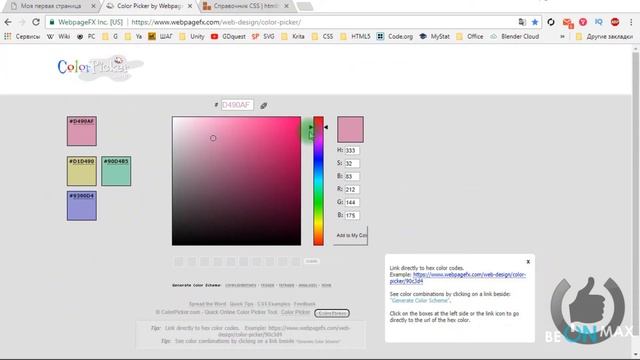Viewport: 640px width, 360px height.
Task: Open the HTML5 bookmarks folder
Action: click(355, 36)
